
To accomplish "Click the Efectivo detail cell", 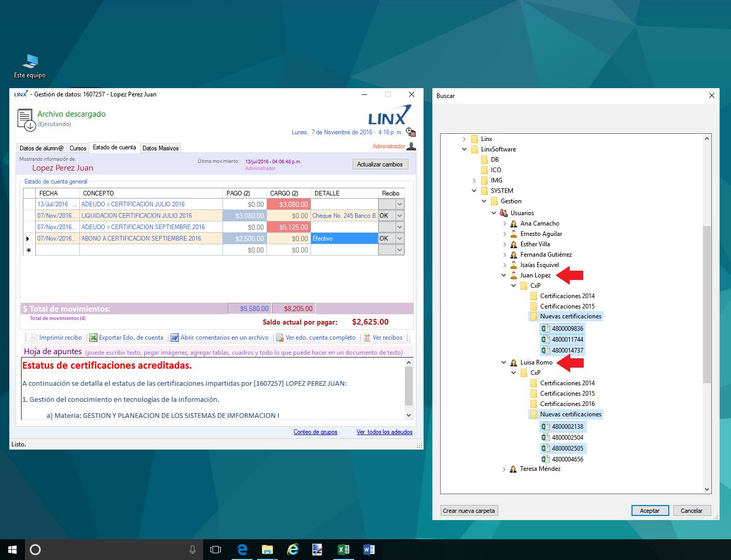I will pyautogui.click(x=344, y=239).
